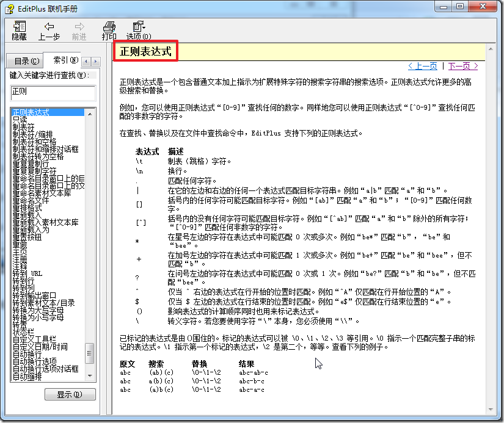The image size is (504, 423).
Task: Minimize the EditPlus help window
Action: (x=444, y=7)
